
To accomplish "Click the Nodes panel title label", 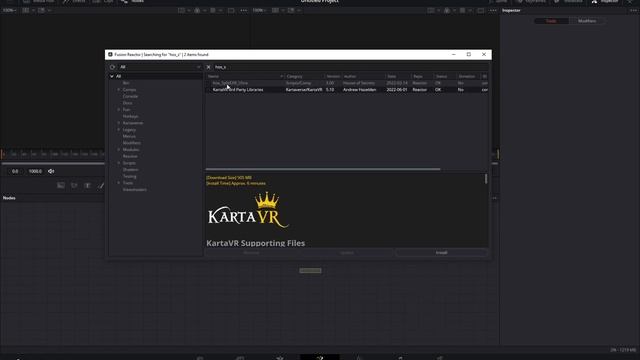I will [9, 198].
